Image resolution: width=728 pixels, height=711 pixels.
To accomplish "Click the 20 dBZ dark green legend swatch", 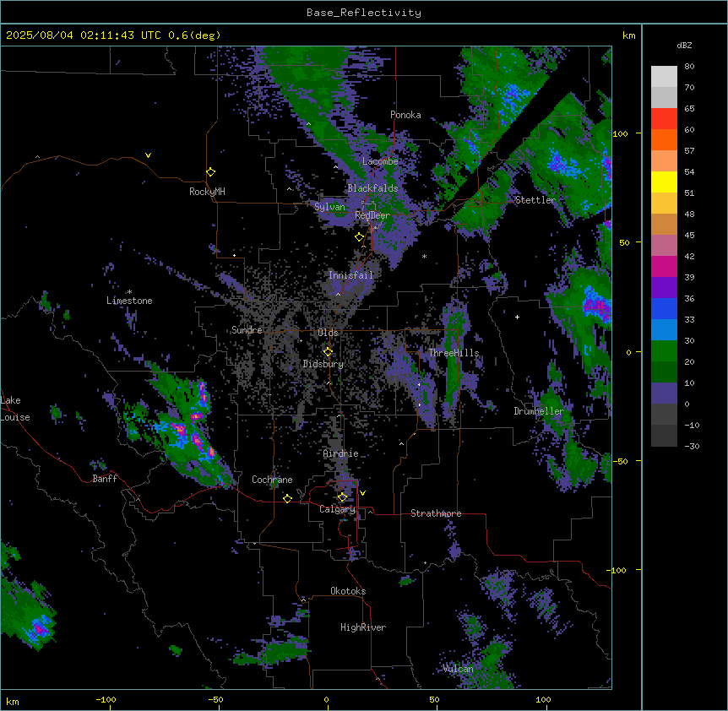I will coord(664,372).
